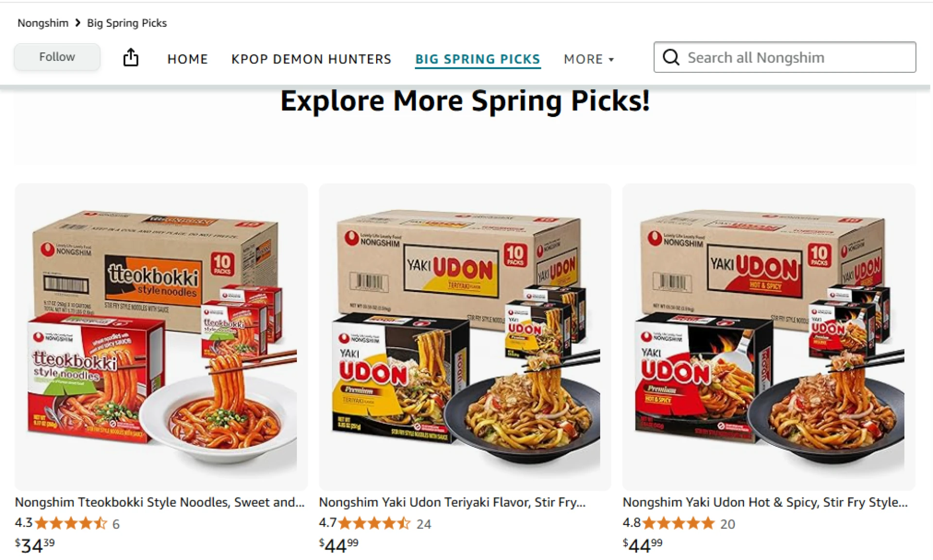Viewport: 933px width, 560px height.
Task: Switch to the HOME tab
Action: [187, 59]
